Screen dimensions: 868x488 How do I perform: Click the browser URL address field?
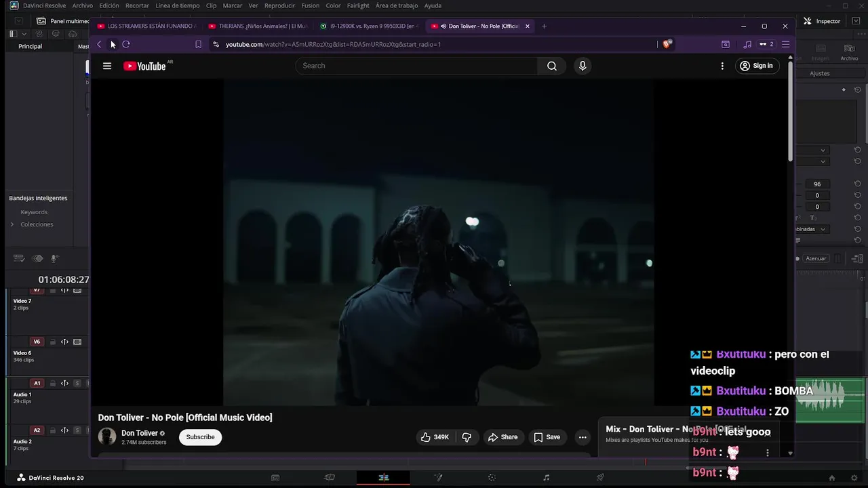434,44
